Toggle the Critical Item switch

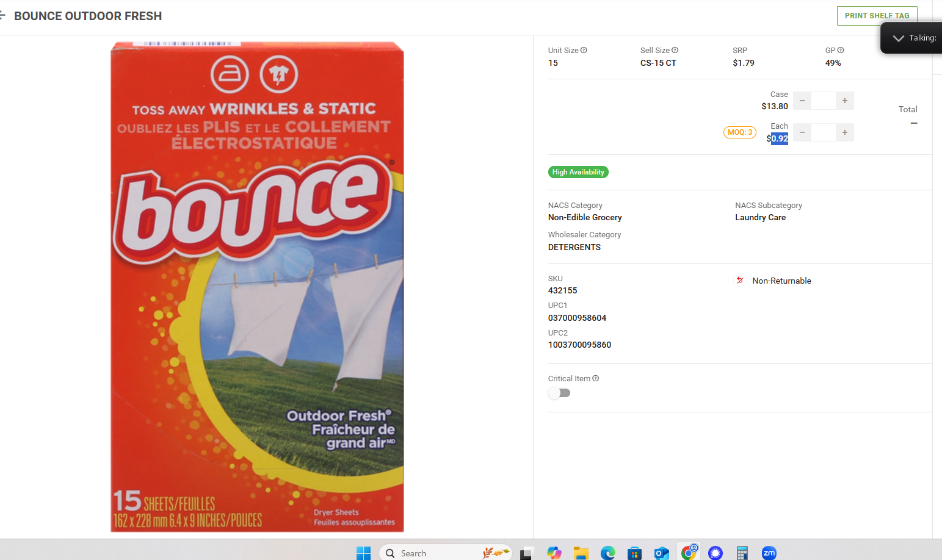(559, 393)
